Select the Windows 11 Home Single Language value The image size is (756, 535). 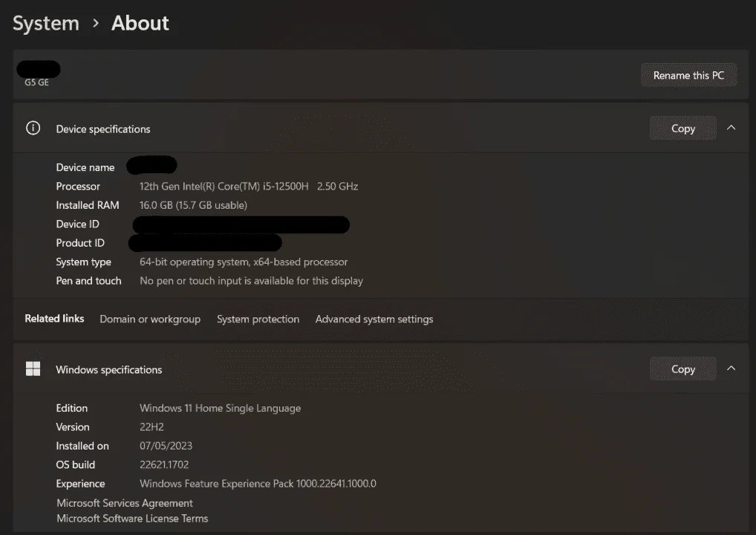[221, 408]
